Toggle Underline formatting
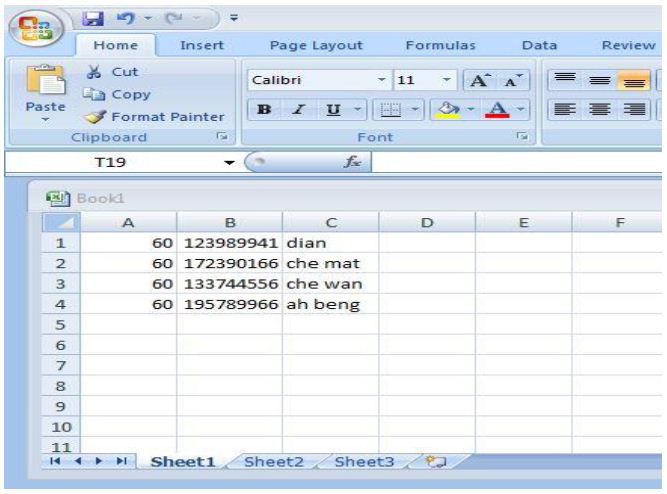Viewport: 667px width, 494px height. (x=334, y=109)
